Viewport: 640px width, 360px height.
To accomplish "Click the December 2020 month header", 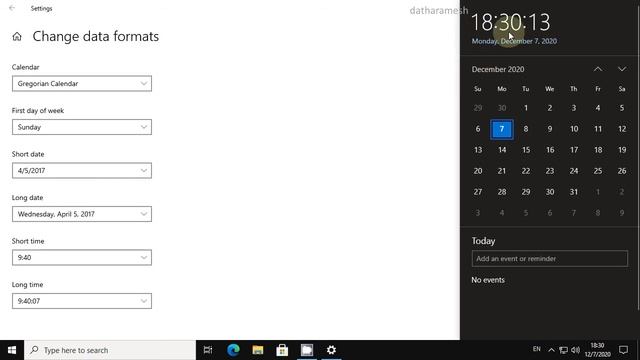I will coord(498,69).
